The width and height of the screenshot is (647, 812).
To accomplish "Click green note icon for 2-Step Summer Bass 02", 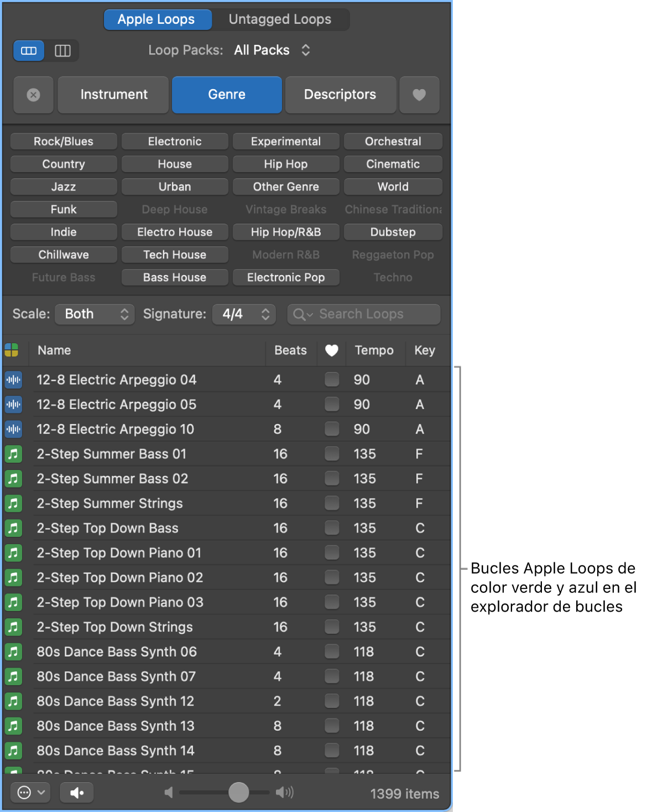I will (13, 478).
